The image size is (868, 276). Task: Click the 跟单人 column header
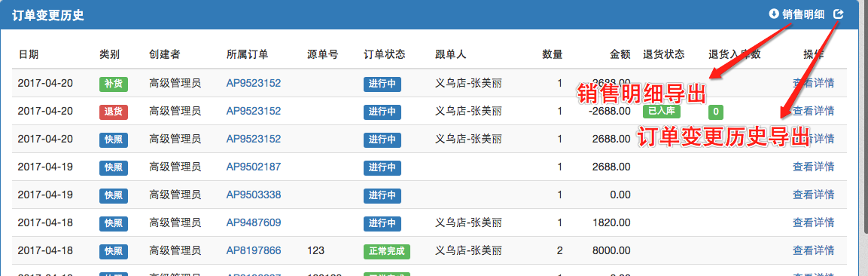(451, 54)
